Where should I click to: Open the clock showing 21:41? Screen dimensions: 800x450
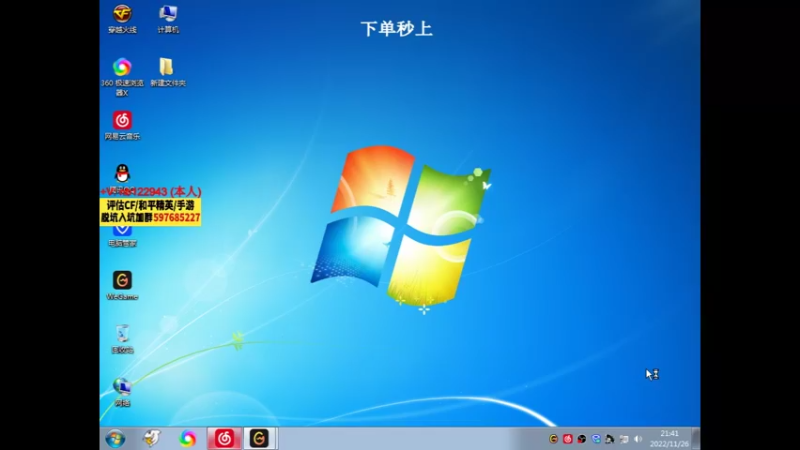[x=669, y=439]
